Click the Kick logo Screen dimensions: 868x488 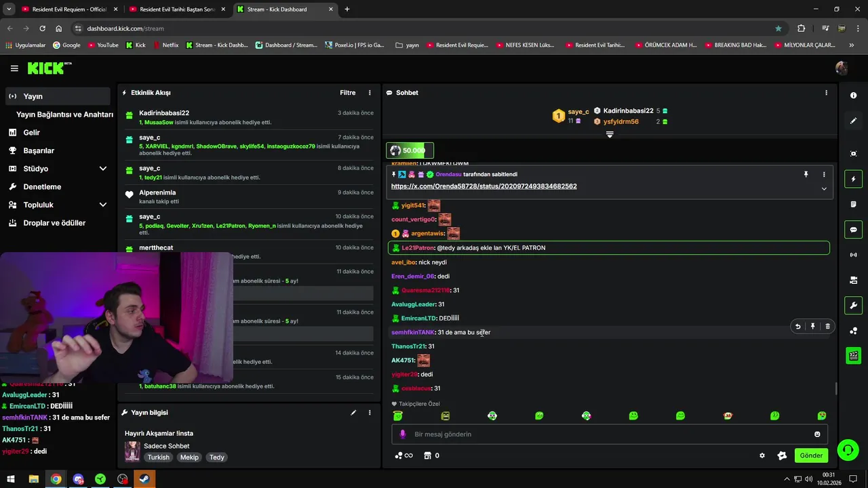[49, 68]
